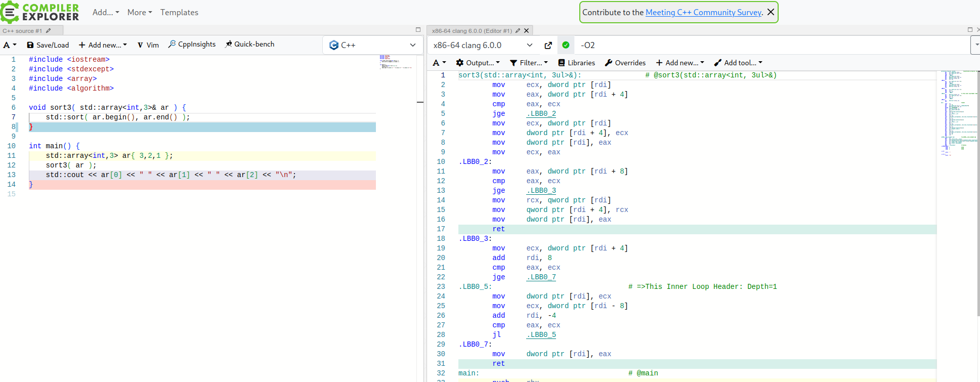980x382 pixels.
Task: Open the Meeting C++ Community Survey link
Action: pyautogui.click(x=703, y=12)
